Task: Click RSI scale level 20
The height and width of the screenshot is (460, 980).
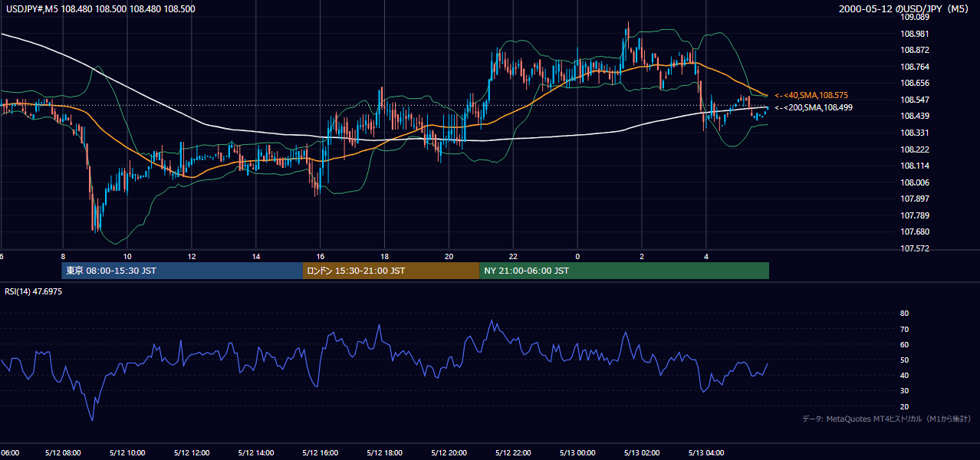Action: (904, 406)
